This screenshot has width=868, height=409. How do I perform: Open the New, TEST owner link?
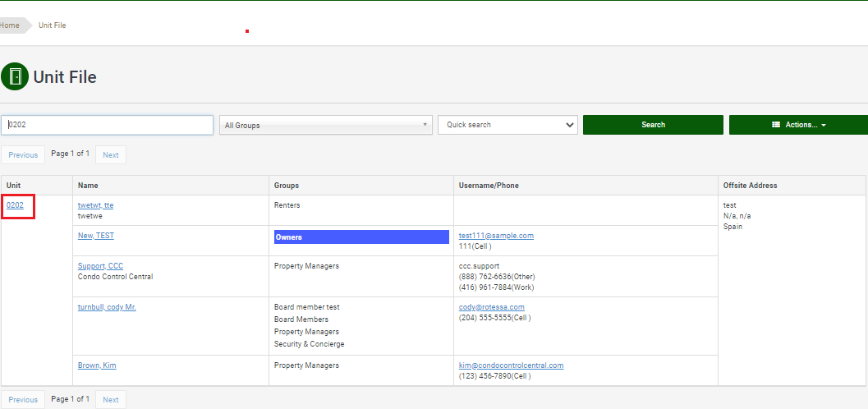click(96, 236)
